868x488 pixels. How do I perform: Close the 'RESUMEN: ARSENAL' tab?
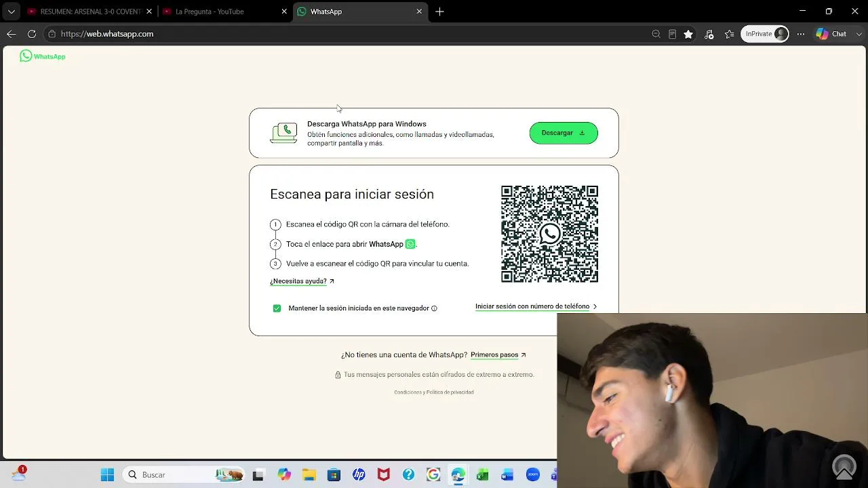(x=149, y=12)
